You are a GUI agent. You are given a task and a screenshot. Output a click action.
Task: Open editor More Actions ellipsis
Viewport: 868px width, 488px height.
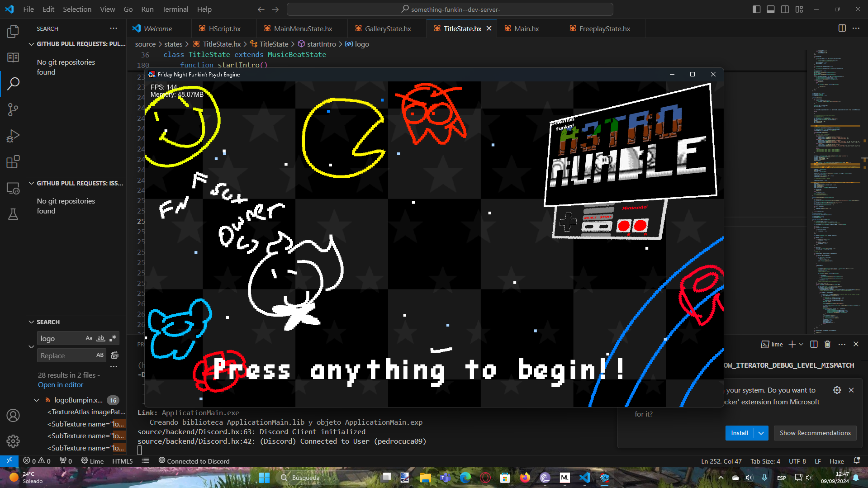click(856, 28)
